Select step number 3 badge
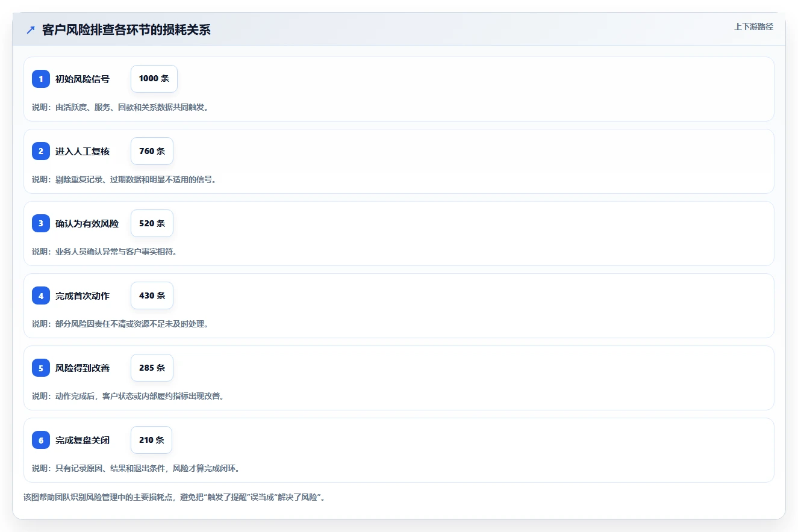798x532 pixels. [x=41, y=223]
